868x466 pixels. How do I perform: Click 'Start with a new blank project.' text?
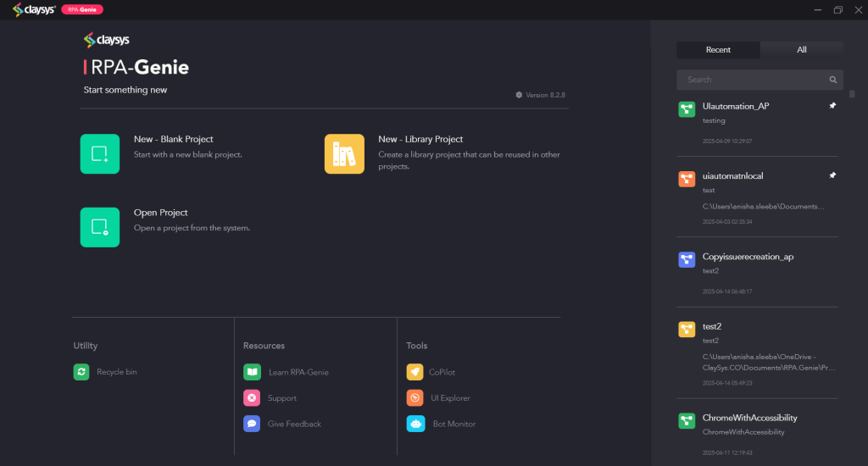pyautogui.click(x=187, y=154)
